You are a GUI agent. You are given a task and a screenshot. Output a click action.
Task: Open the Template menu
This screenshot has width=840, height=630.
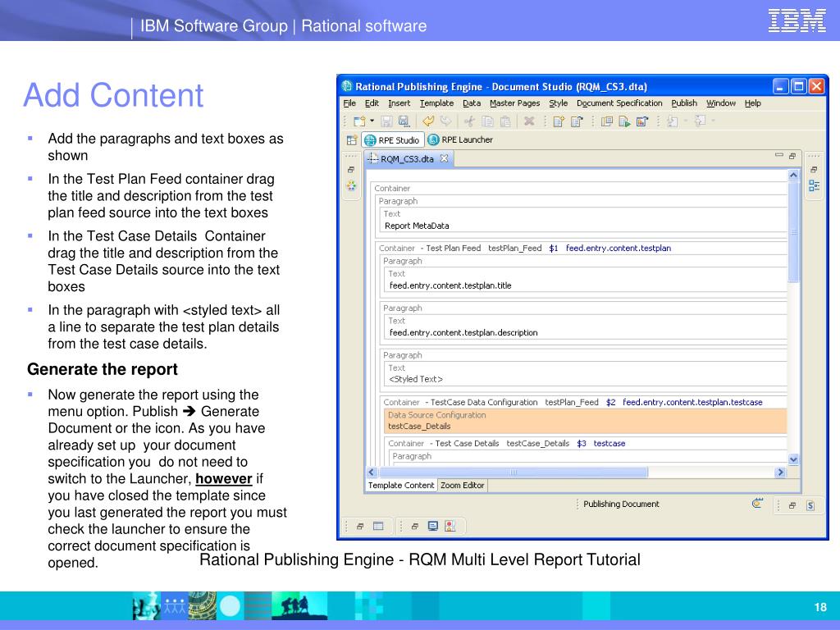click(436, 103)
